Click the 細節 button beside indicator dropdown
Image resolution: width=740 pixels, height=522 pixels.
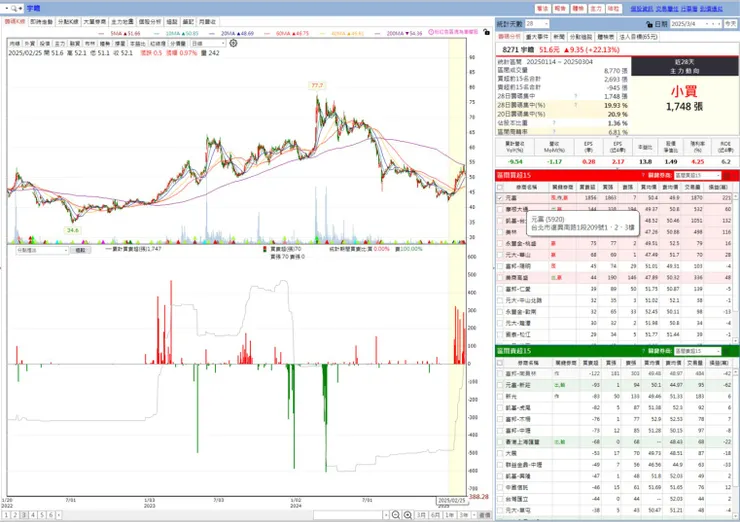[80, 250]
